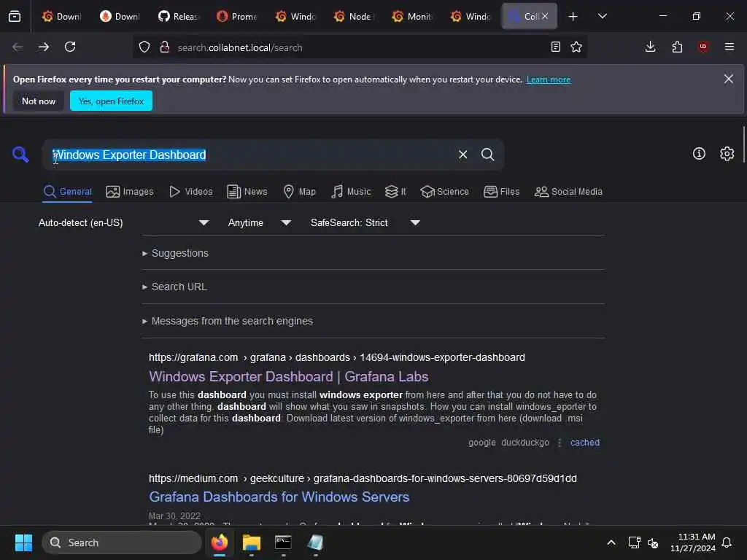Switch to the Monit browser tab

click(x=412, y=17)
